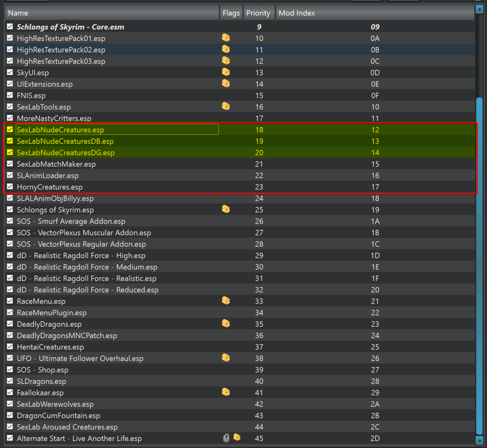The width and height of the screenshot is (487, 448).
Task: Click the scrollbar up arrow button
Action: (x=479, y=9)
